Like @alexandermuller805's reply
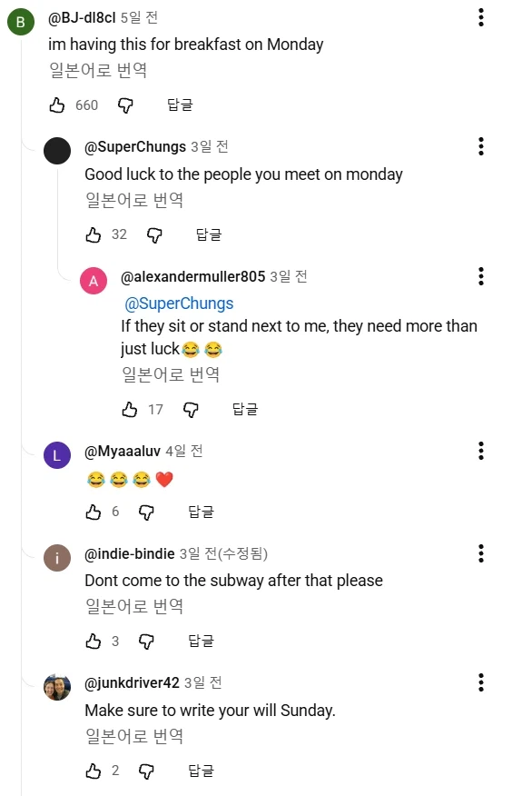This screenshot has width=532, height=796. coord(129,410)
